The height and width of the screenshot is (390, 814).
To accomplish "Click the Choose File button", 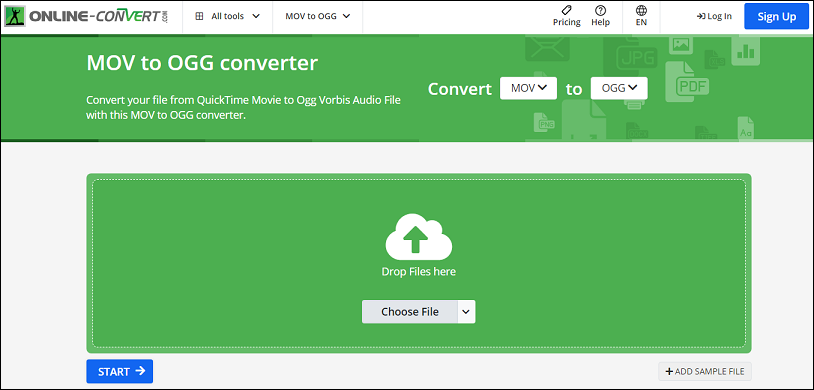I will pos(410,312).
